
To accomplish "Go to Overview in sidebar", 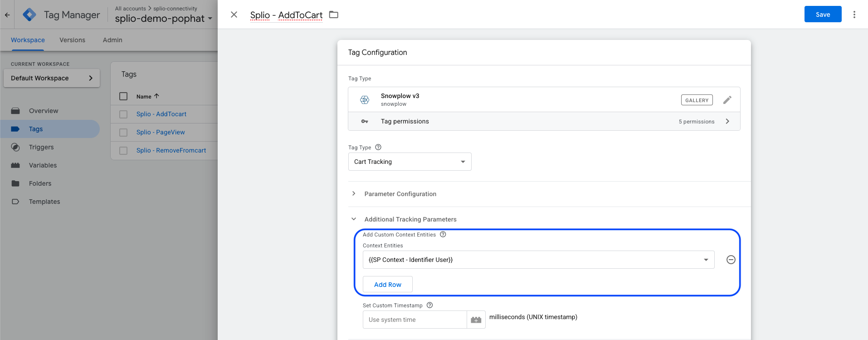I will pos(44,111).
